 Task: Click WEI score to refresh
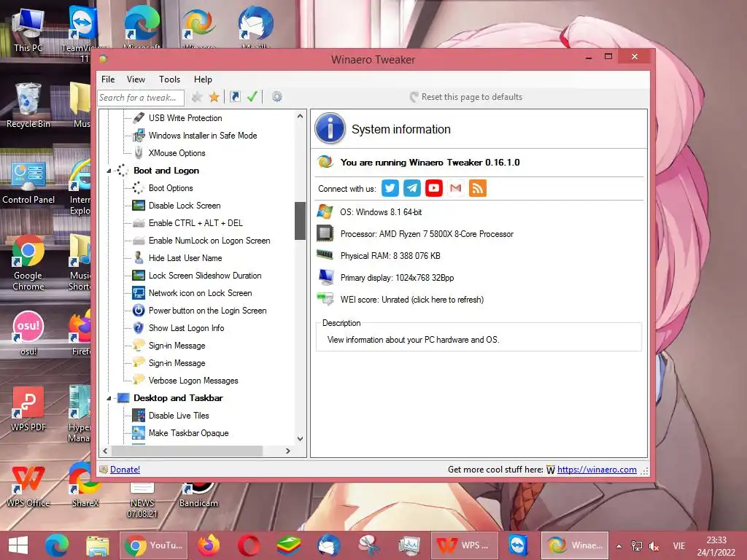(x=412, y=300)
